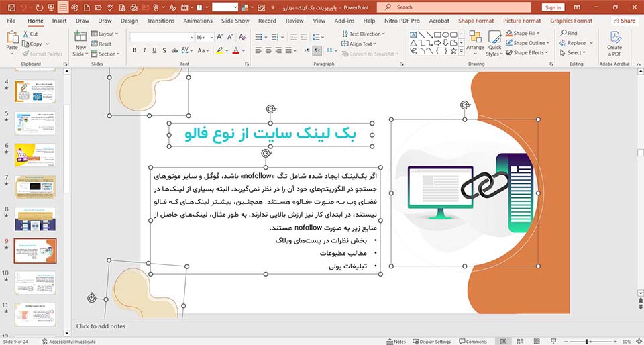
Task: Toggle Notes pane in status bar
Action: point(396,341)
